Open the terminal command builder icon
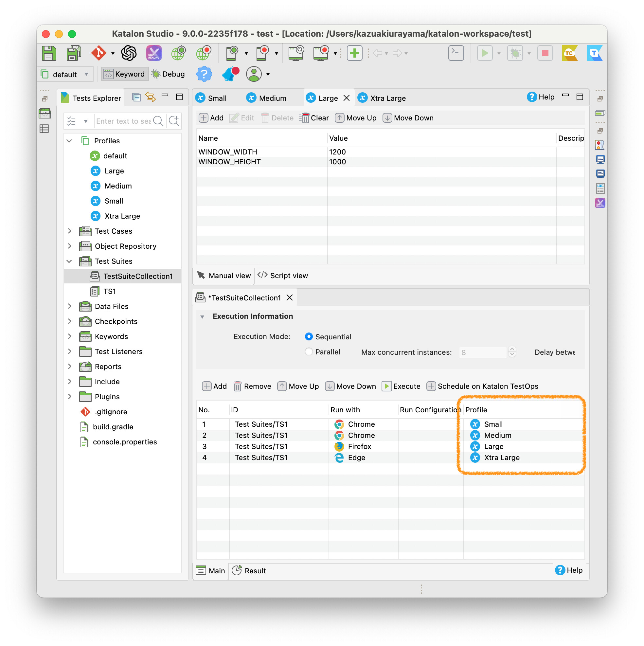This screenshot has height=646, width=644. click(456, 53)
